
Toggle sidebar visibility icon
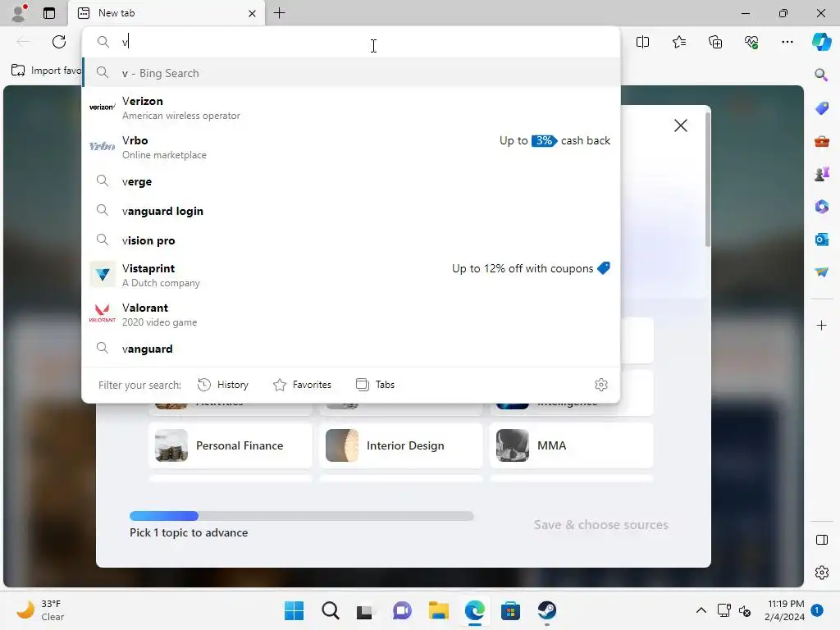821,540
